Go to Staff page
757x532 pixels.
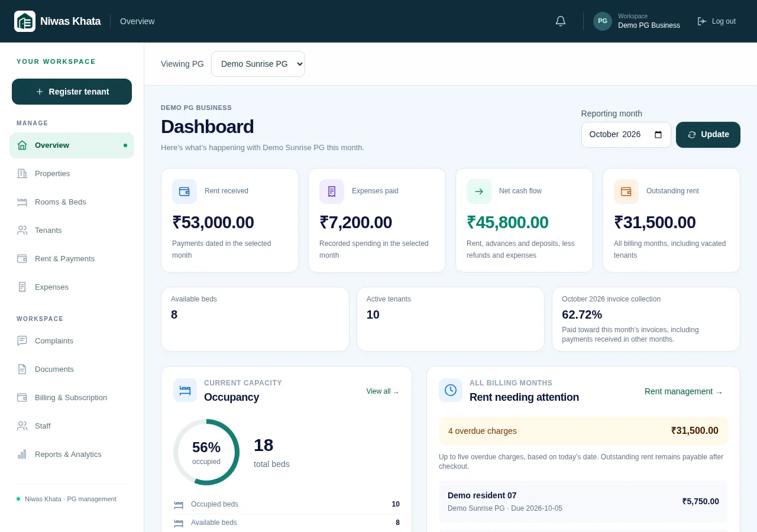(72, 426)
